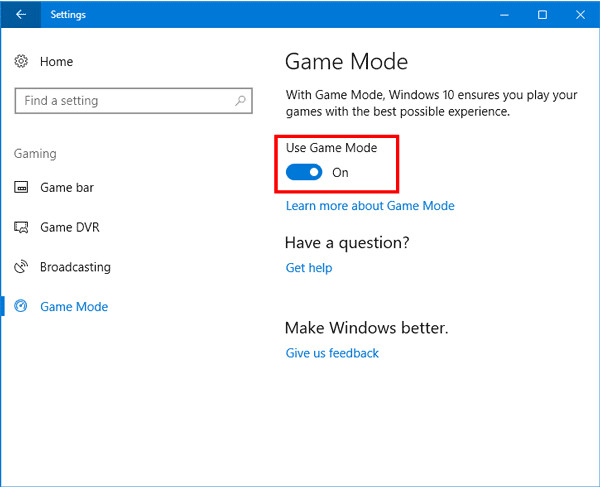Screen dimensions: 602x488
Task: Click the Game Mode sidebar icon
Action: point(21,307)
